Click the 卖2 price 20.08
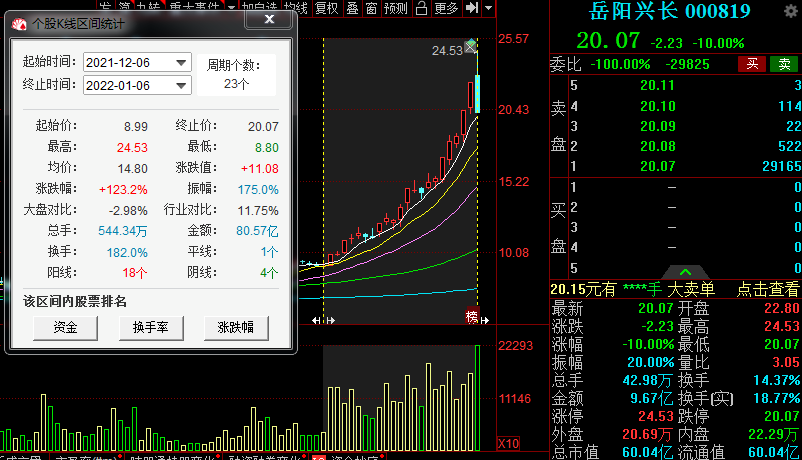 658,146
